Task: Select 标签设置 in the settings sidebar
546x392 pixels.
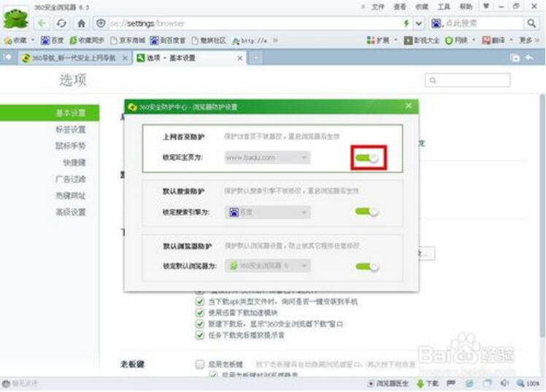Action: (x=71, y=129)
